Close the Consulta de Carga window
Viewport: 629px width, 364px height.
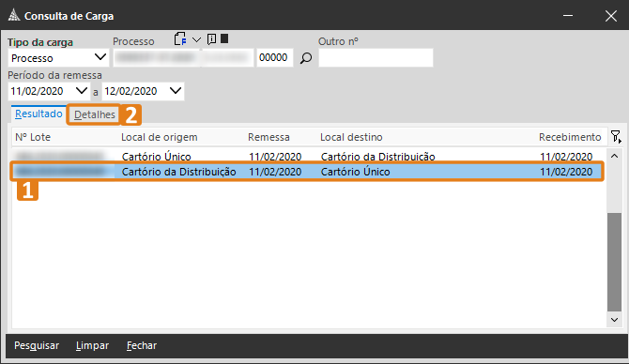tap(611, 16)
